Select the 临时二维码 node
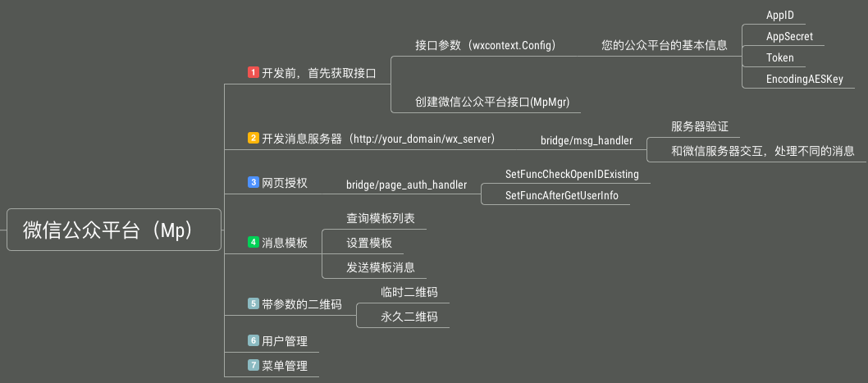868x383 pixels. pyautogui.click(x=409, y=292)
